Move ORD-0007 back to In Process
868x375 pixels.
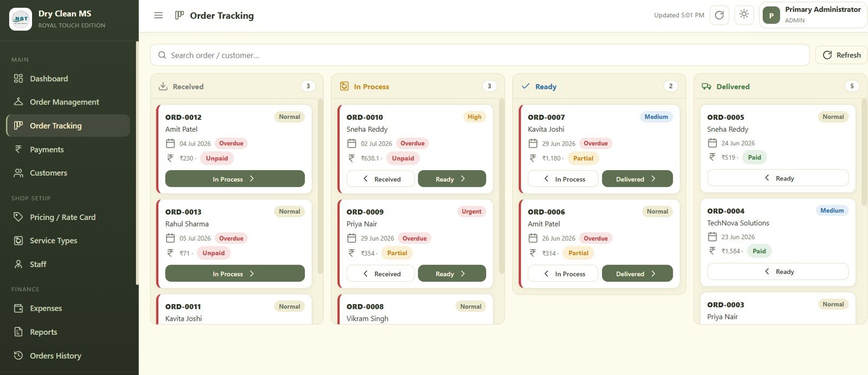click(x=563, y=179)
